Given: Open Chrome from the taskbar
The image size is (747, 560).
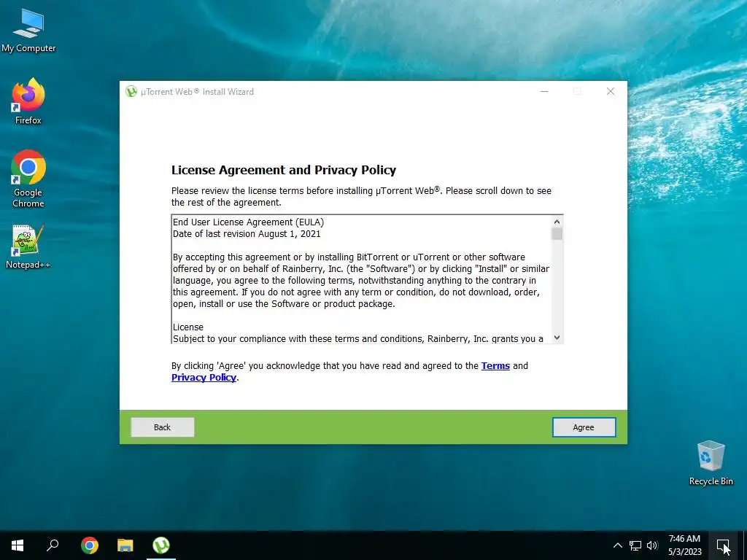Looking at the screenshot, I should tap(90, 545).
